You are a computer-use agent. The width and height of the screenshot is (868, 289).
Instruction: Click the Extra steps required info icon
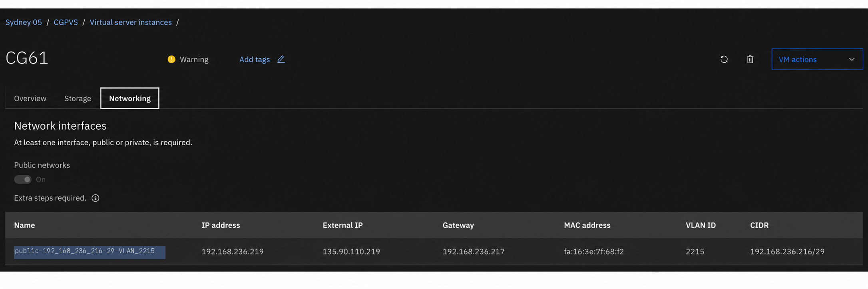[x=95, y=198]
